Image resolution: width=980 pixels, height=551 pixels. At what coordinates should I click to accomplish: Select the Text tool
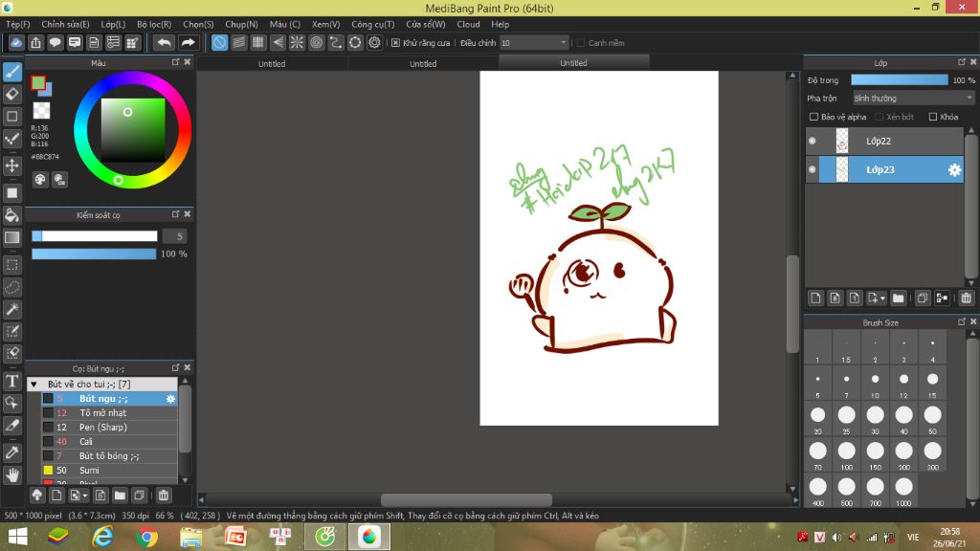11,381
